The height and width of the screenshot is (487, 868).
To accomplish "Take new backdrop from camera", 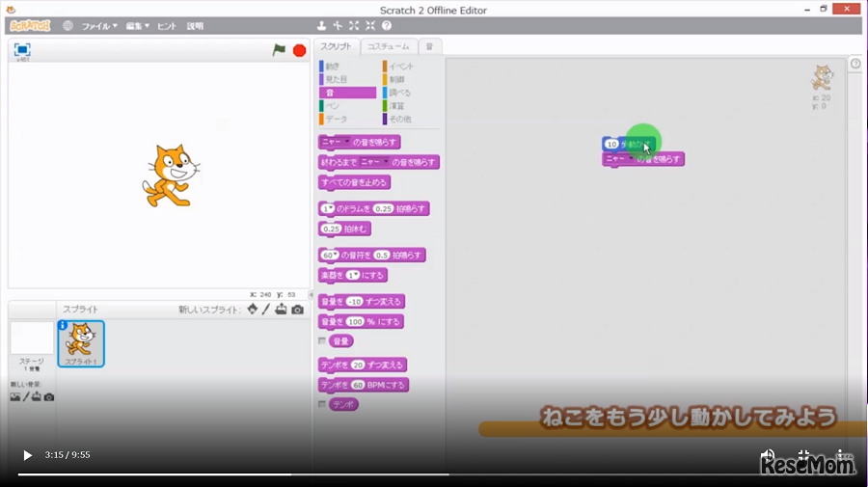I will tap(49, 397).
